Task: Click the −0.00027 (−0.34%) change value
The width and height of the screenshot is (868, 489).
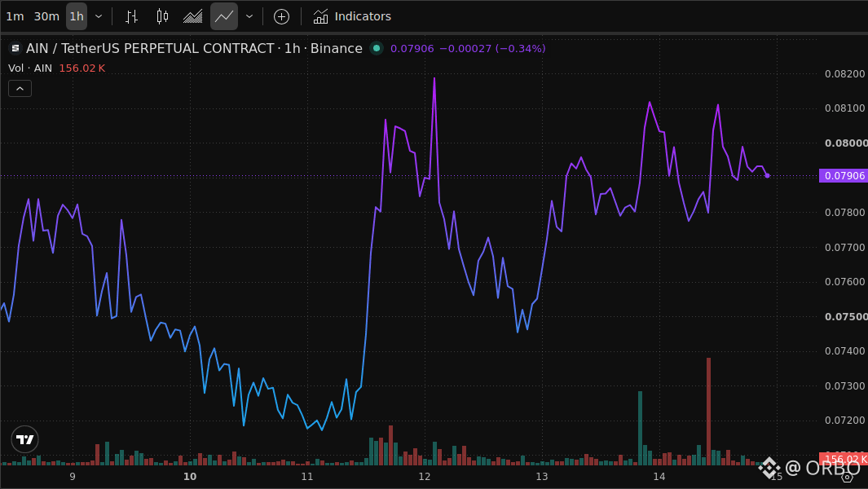Action: point(492,49)
